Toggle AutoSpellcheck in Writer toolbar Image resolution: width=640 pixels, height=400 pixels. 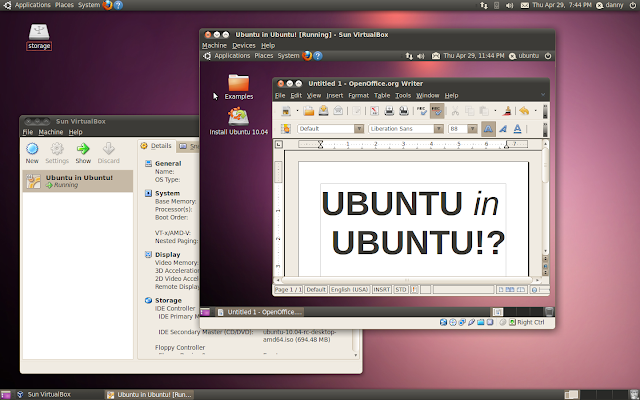coord(437,111)
